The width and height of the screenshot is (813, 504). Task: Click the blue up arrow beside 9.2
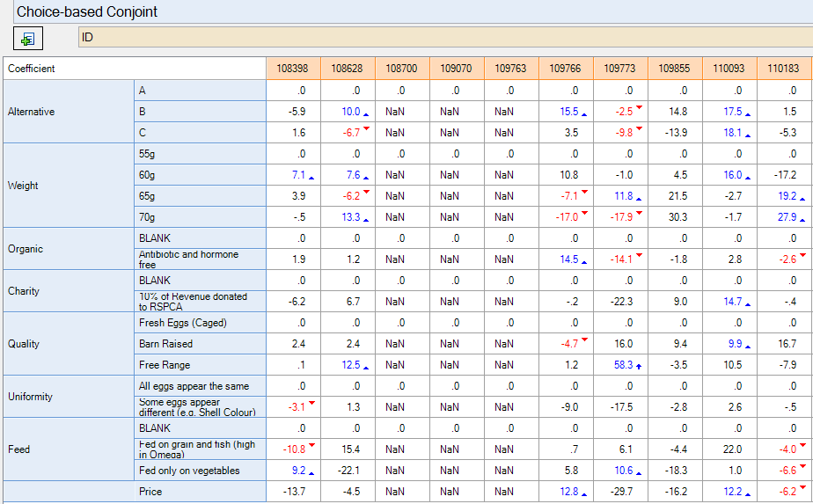point(311,471)
